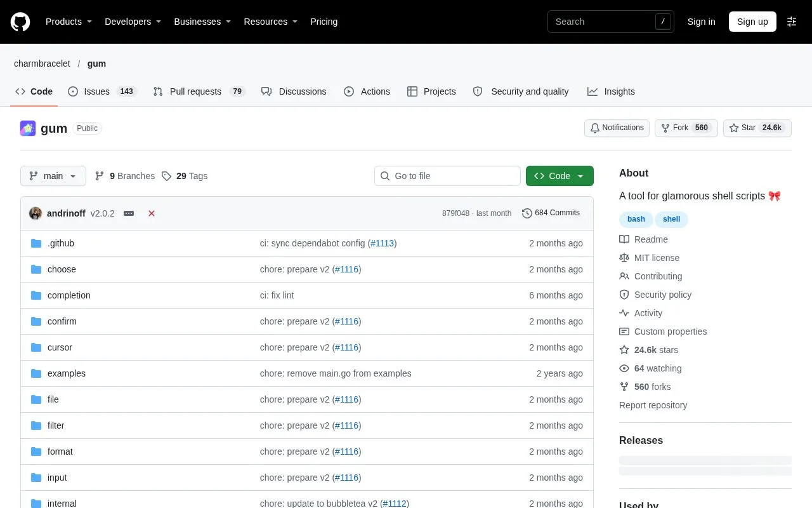Open the Pull requests tab
Image resolution: width=812 pixels, height=508 pixels.
pos(199,91)
